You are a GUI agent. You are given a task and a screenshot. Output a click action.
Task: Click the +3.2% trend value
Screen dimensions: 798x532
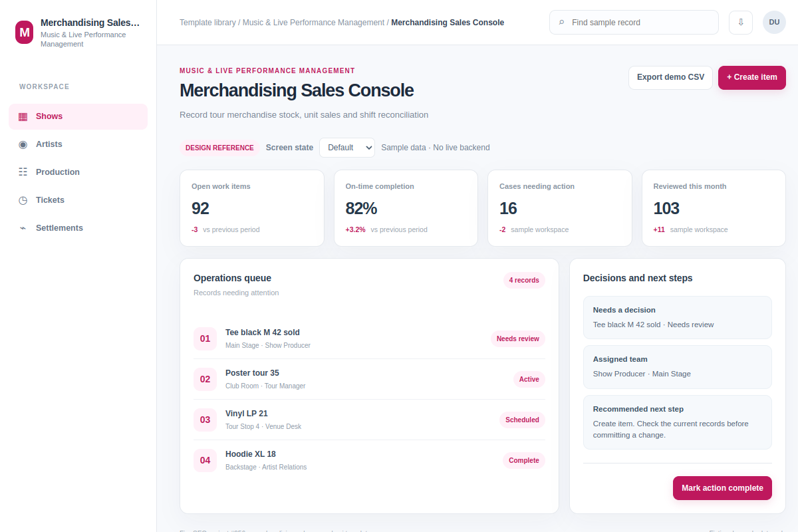coord(355,230)
